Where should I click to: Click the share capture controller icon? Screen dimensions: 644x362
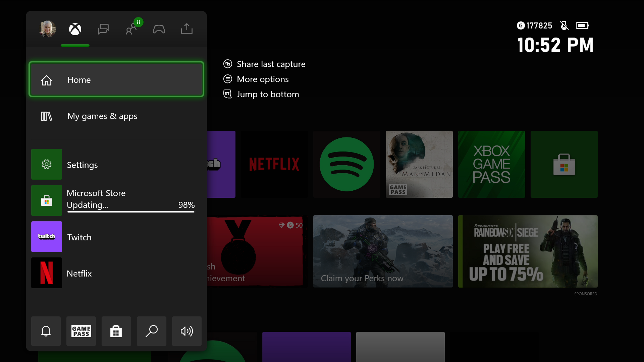pyautogui.click(x=228, y=64)
